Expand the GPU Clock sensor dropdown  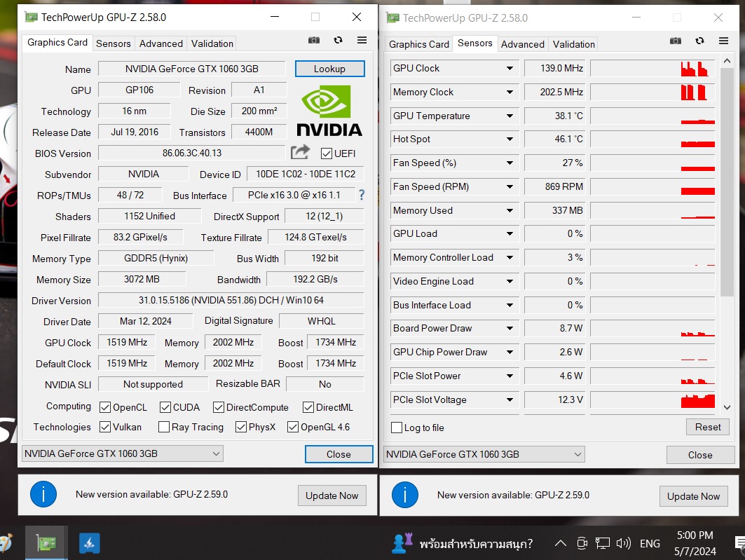(x=510, y=69)
